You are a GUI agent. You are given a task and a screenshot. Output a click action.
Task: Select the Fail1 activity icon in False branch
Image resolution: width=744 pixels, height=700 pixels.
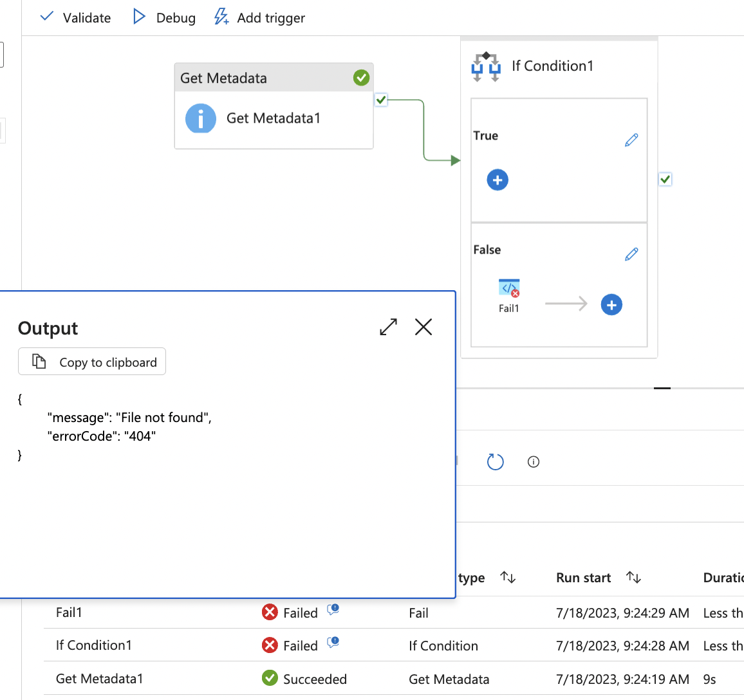[509, 288]
